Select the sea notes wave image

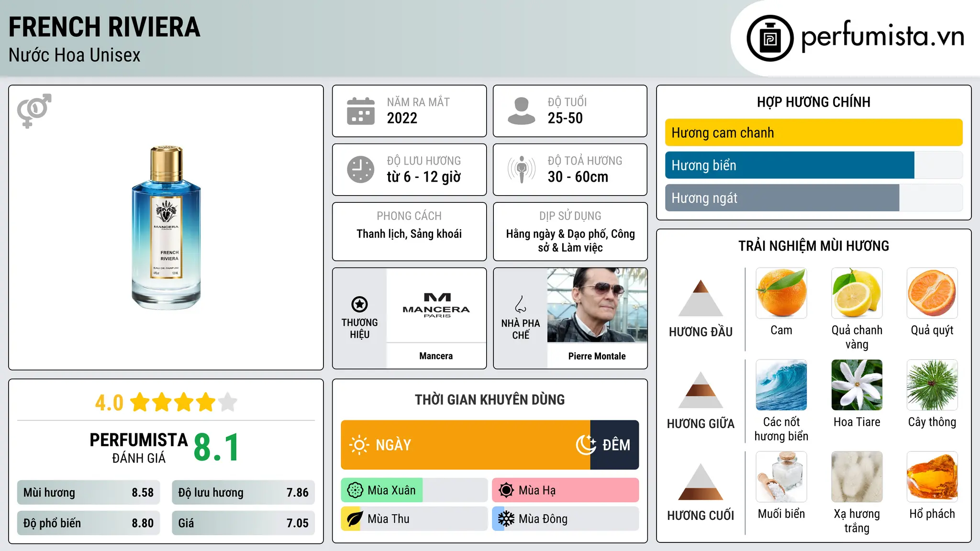point(781,385)
